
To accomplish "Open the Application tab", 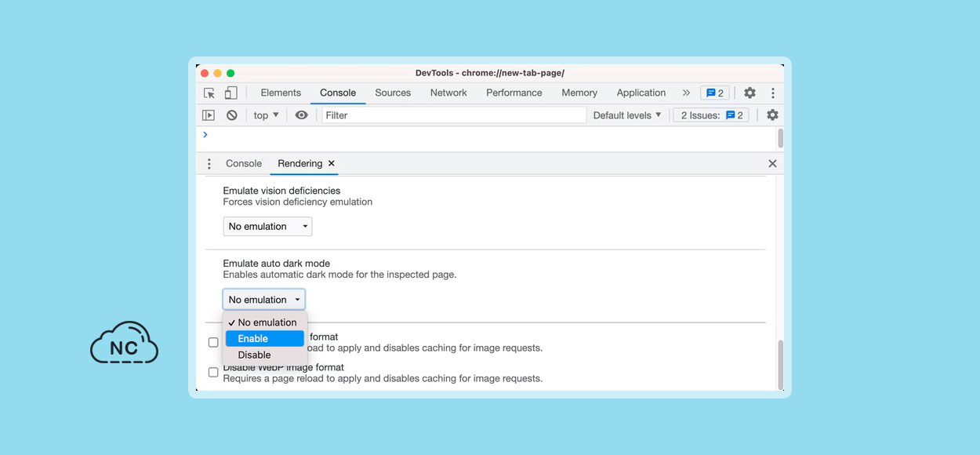I will click(641, 93).
